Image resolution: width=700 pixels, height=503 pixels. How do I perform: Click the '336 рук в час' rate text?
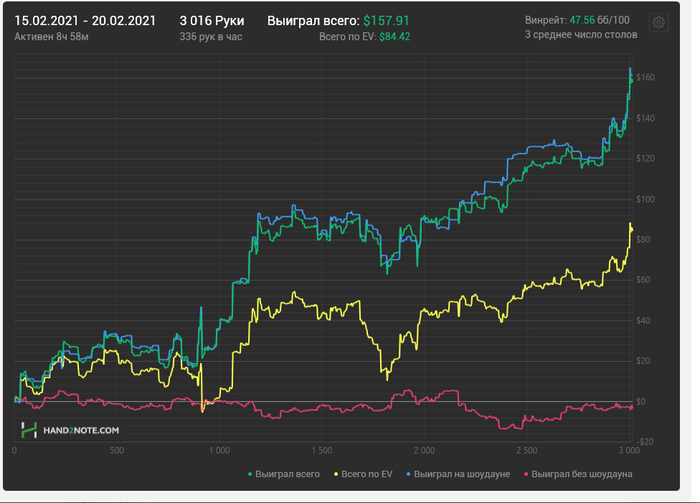[x=211, y=37]
